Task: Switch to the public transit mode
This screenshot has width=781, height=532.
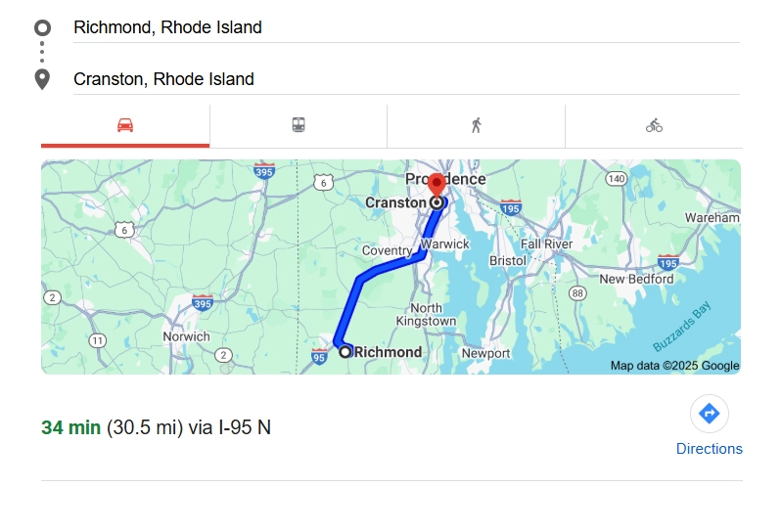Action: (299, 125)
